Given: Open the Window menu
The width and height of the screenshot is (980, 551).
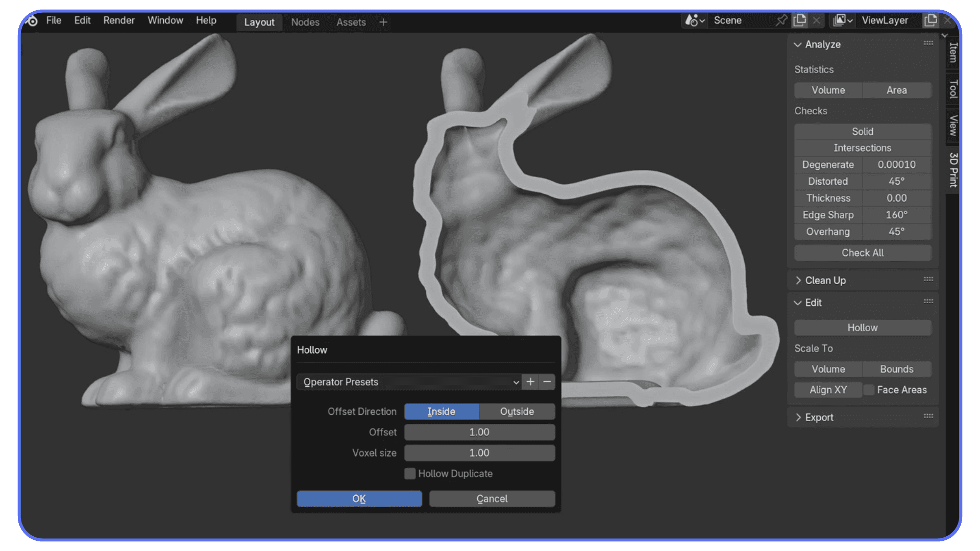Looking at the screenshot, I should pos(165,20).
